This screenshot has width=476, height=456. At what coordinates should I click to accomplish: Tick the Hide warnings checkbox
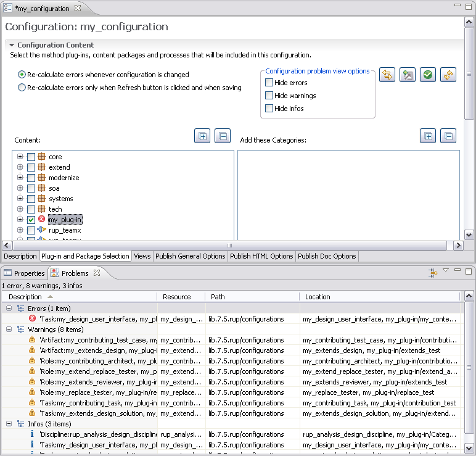(269, 96)
